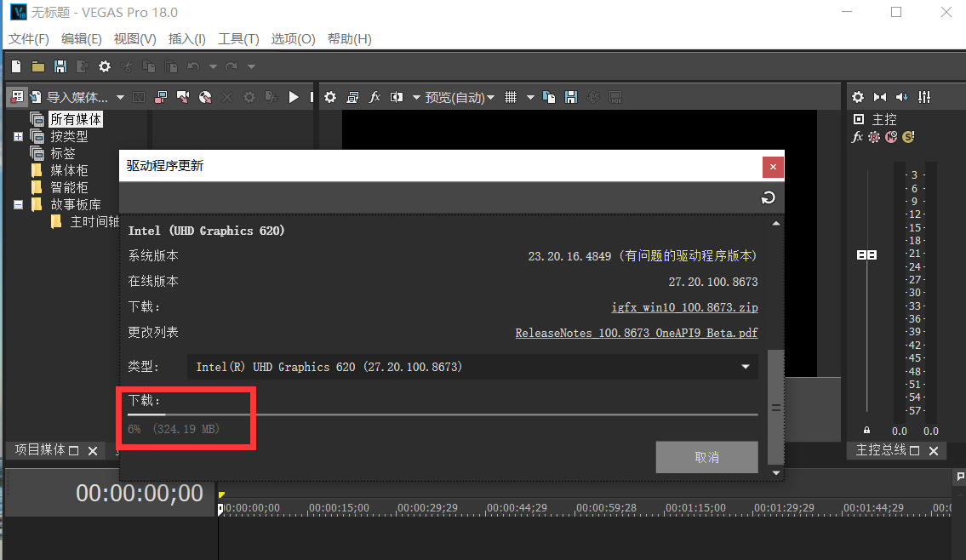Toggle dim output speaker icon in master bus
This screenshot has height=560, width=966.
click(902, 97)
